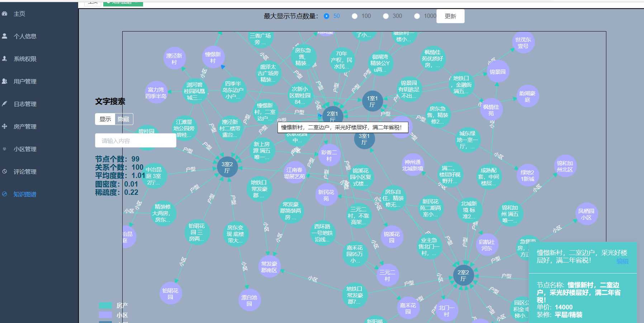Open 个人信息 via the person icon
644x323 pixels.
pos(4,36)
